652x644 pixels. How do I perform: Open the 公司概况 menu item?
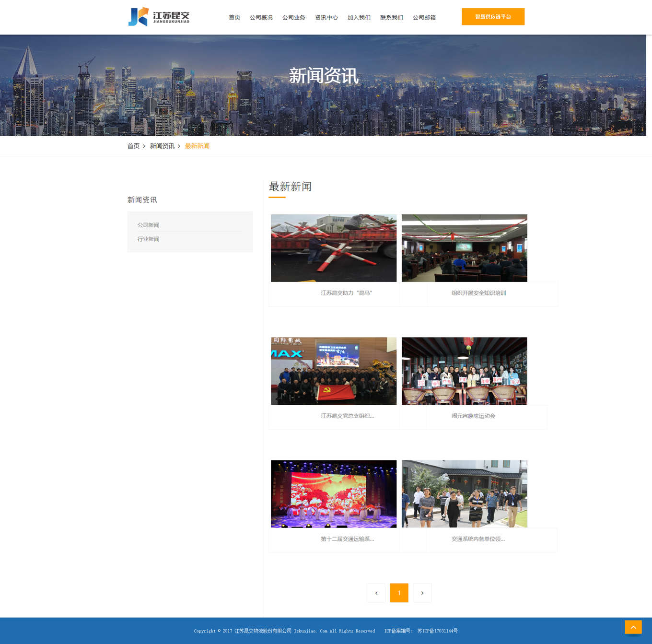(261, 18)
